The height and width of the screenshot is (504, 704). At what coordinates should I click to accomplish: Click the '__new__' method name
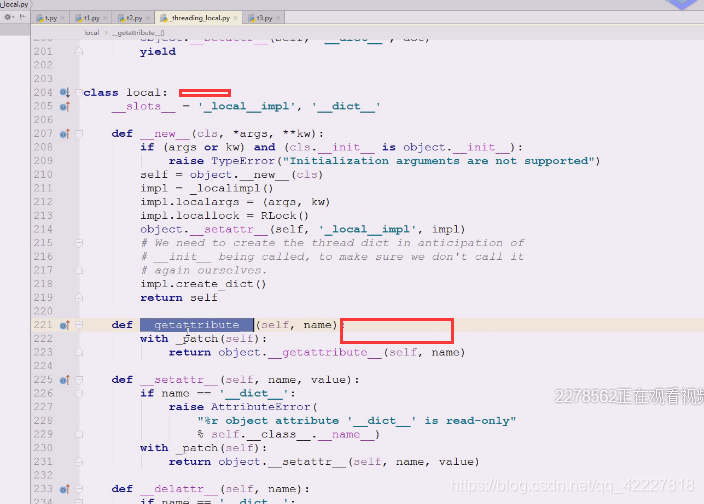coord(165,134)
